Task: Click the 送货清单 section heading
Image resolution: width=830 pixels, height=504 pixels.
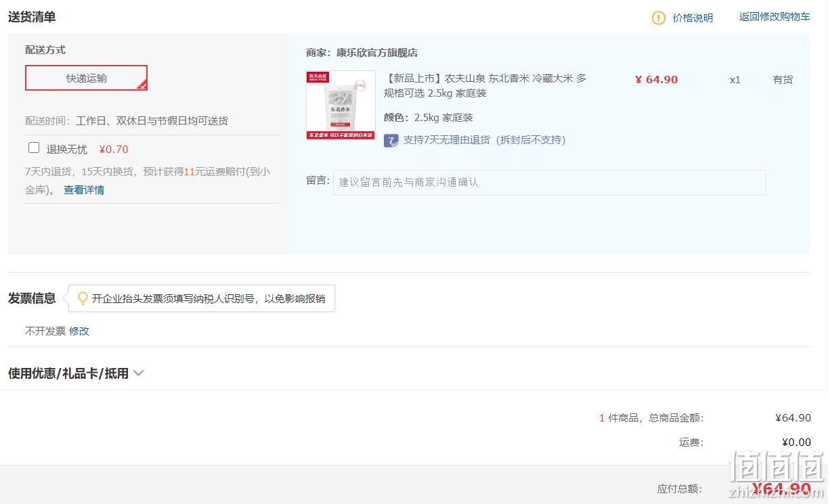Action: pos(32,18)
